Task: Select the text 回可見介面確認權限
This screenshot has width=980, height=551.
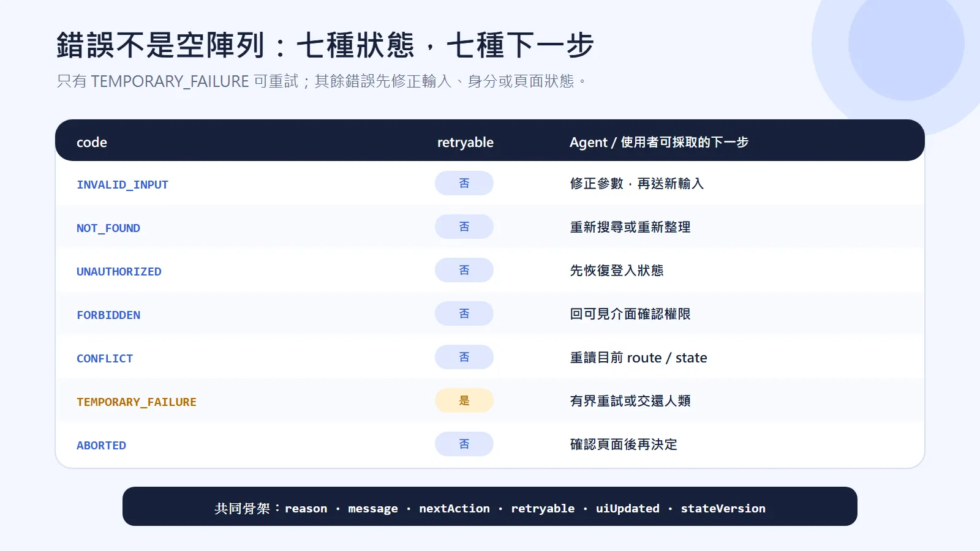Action: [630, 314]
